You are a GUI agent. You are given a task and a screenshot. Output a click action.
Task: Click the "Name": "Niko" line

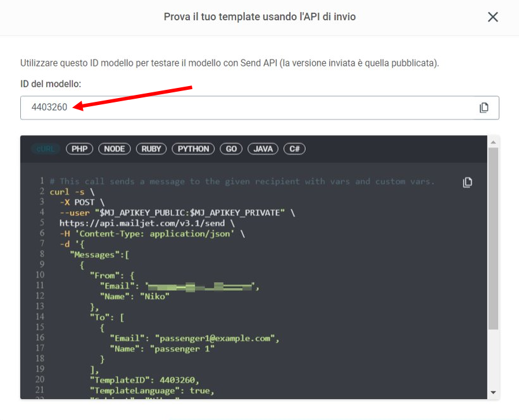[x=135, y=296]
